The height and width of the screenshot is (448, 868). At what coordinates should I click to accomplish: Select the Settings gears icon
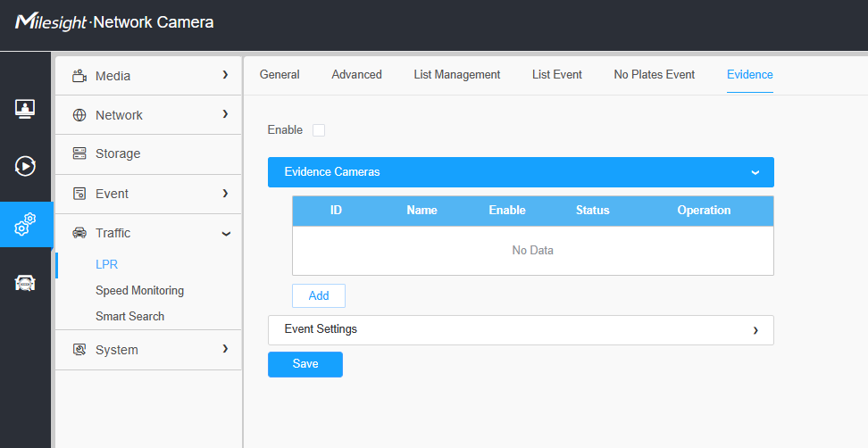click(26, 224)
